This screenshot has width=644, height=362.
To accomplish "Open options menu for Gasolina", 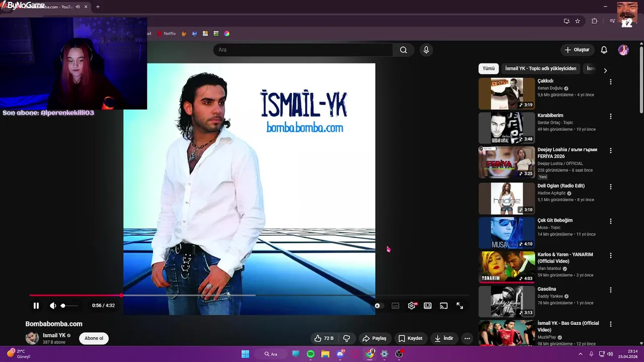I will (x=611, y=290).
